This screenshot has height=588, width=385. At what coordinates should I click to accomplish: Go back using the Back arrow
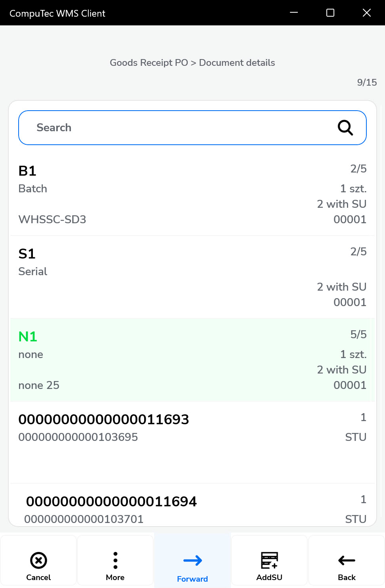(x=347, y=560)
